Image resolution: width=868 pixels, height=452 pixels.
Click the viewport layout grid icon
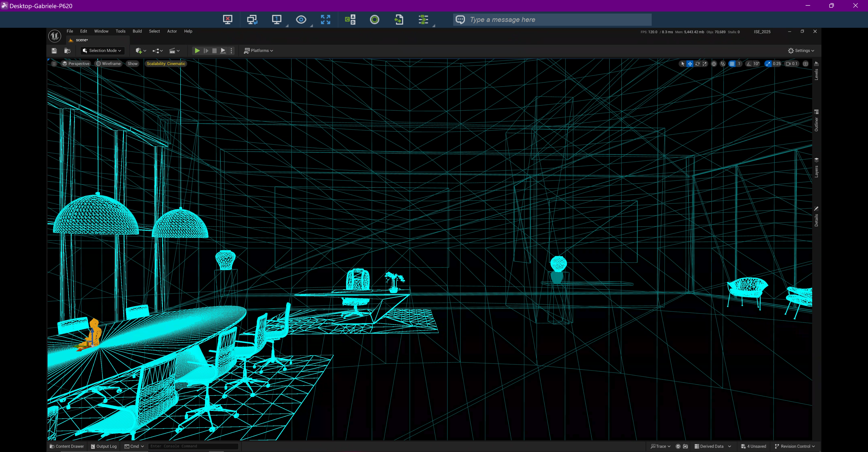[805, 64]
